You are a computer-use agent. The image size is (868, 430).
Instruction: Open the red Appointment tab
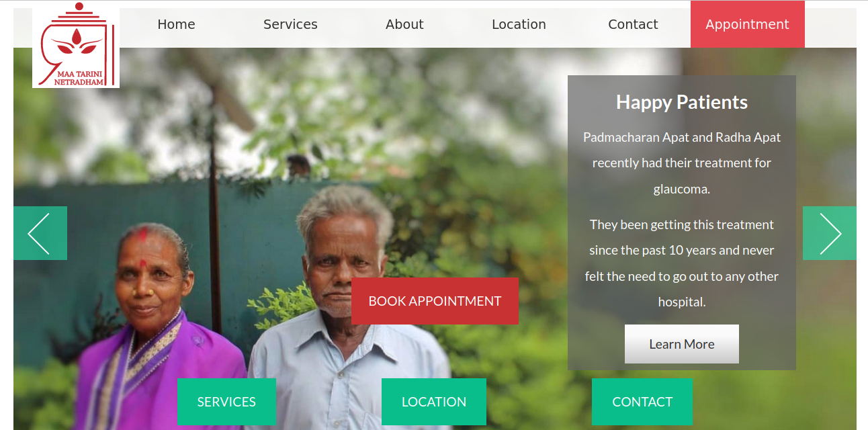click(748, 24)
